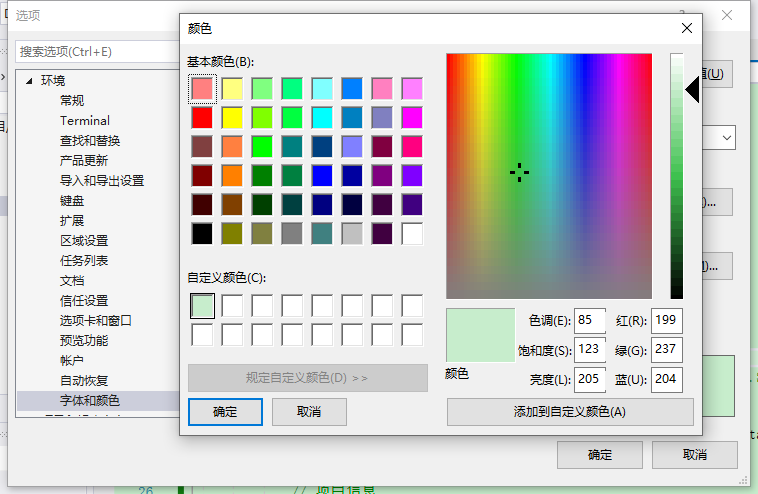Image resolution: width=758 pixels, height=494 pixels.
Task: Select 帐户 in the options tree
Action: tap(72, 361)
